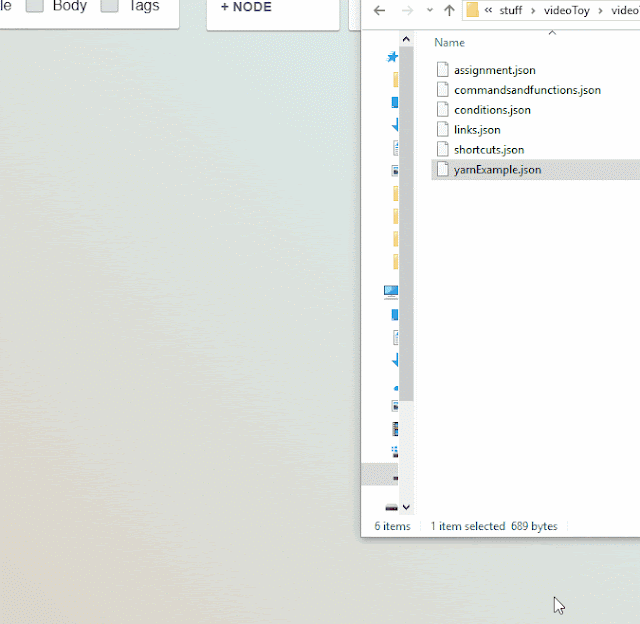
Task: Go back in File Explorer
Action: 379,11
